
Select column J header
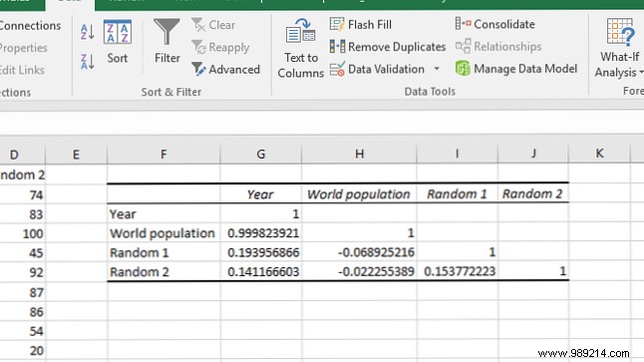pos(533,155)
